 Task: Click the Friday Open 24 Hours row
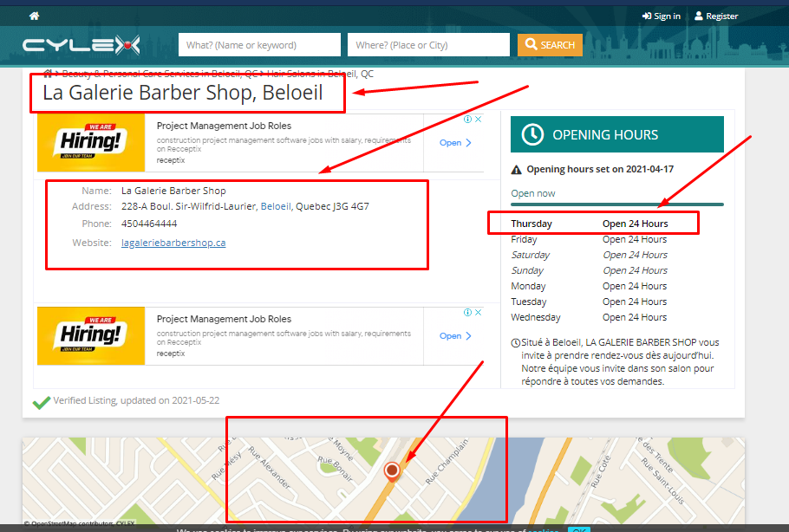point(590,239)
